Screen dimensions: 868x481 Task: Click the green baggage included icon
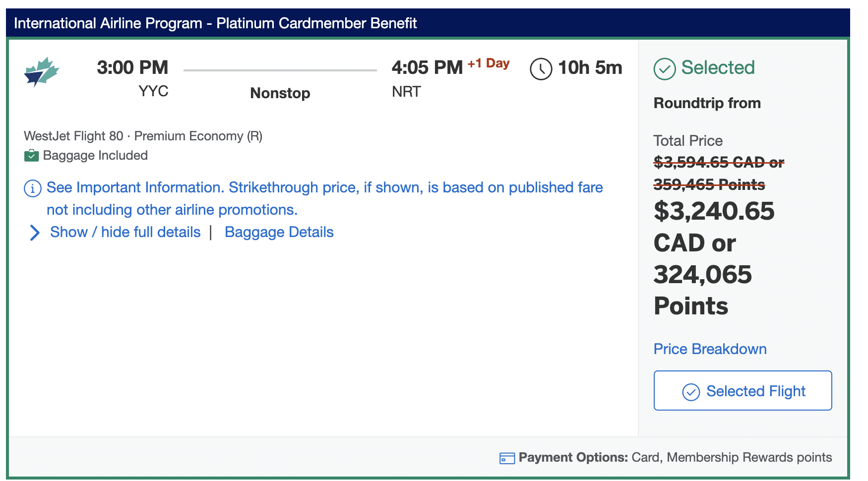point(31,156)
